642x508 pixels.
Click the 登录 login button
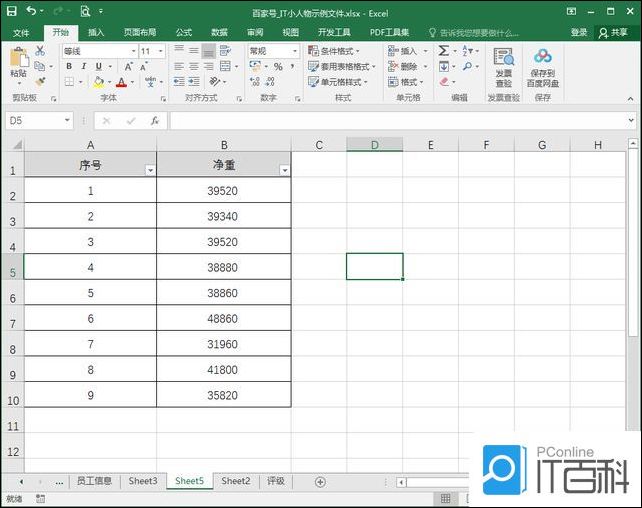click(x=579, y=32)
